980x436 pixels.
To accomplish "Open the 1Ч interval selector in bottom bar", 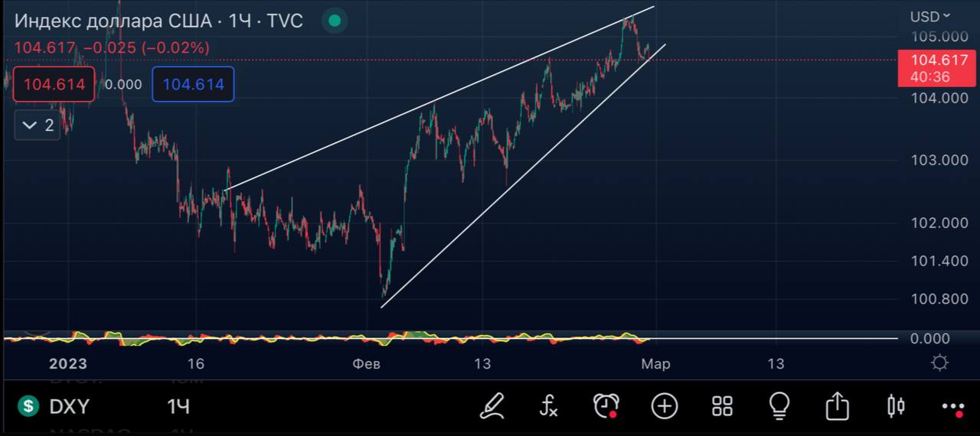I will click(x=178, y=406).
